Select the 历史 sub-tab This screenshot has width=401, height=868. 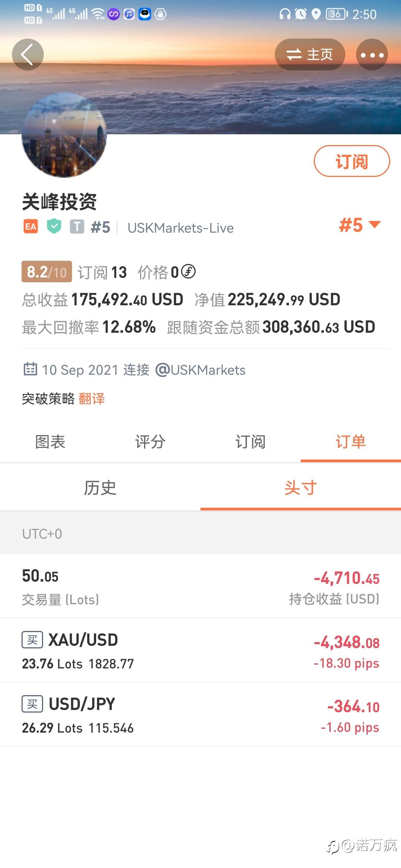pos(100,488)
